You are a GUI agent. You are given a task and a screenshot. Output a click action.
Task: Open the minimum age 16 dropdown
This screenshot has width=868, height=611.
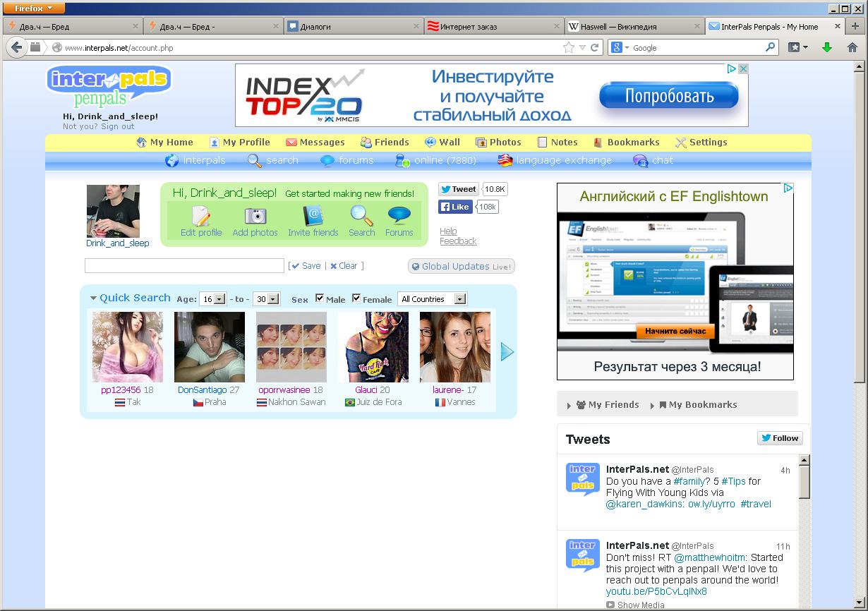(212, 299)
